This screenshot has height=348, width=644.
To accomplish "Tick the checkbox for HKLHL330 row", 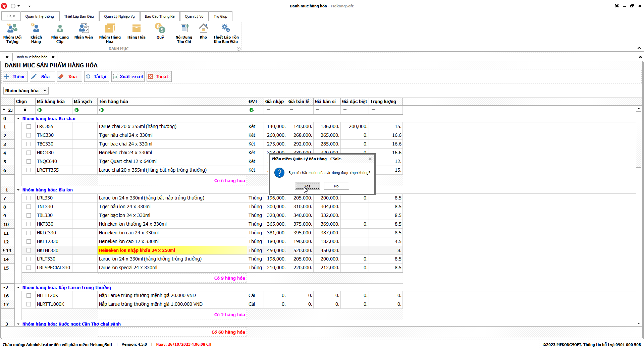I will (29, 250).
